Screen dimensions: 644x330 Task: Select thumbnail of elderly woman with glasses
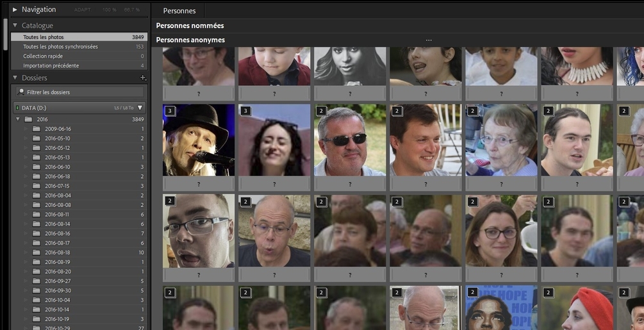click(501, 140)
